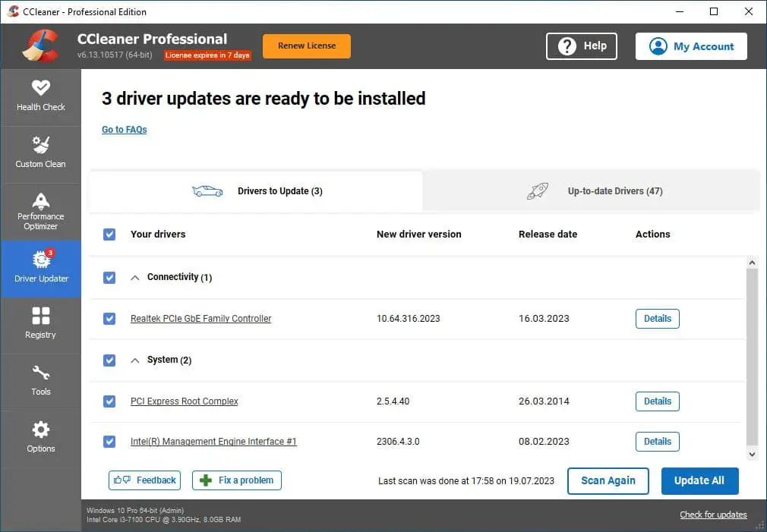
Task: Open the Options gear icon
Action: pos(41,430)
